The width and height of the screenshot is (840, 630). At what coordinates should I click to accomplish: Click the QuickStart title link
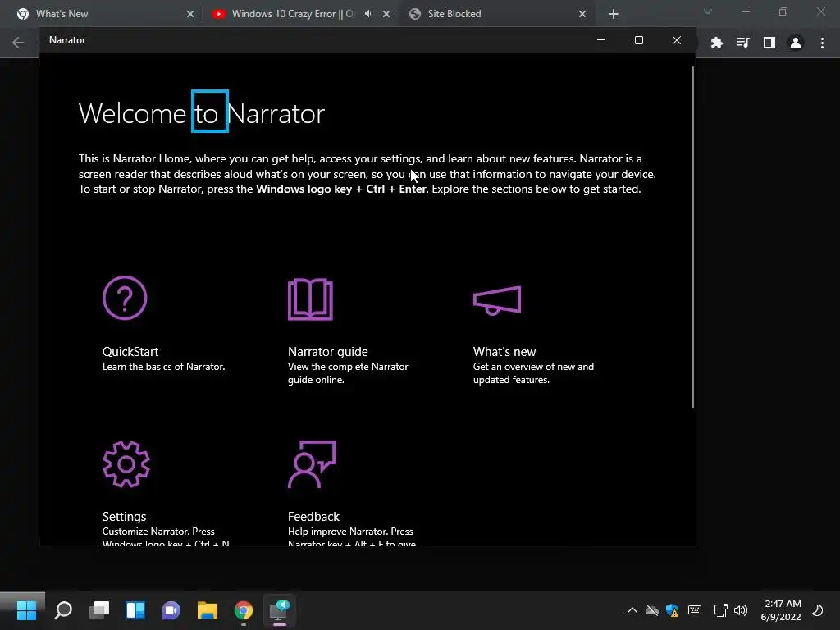point(130,351)
